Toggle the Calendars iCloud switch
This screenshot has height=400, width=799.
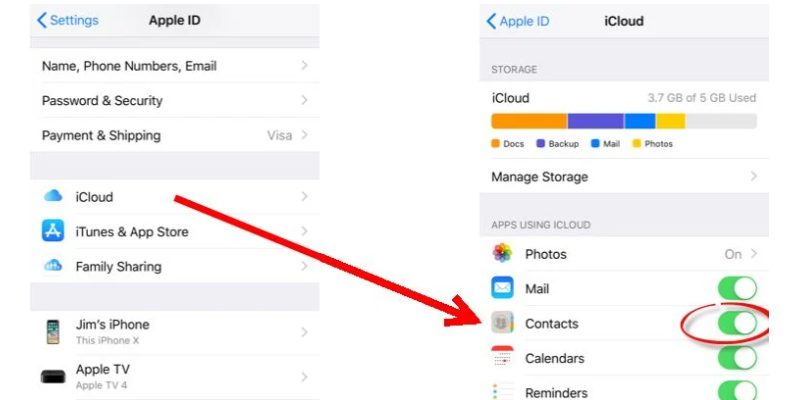click(x=737, y=358)
